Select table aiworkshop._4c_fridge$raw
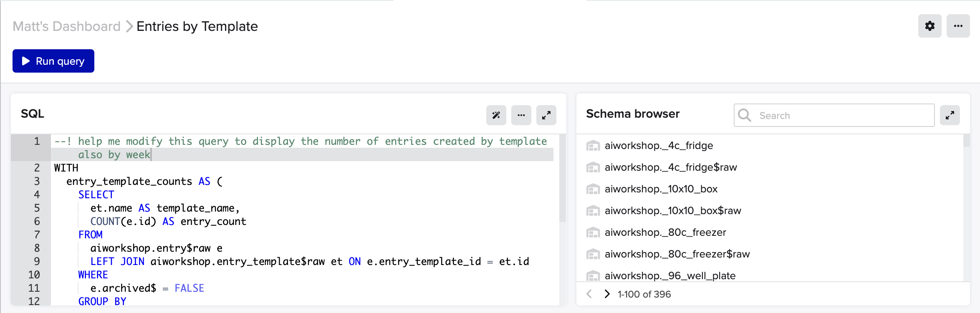Image resolution: width=980 pixels, height=313 pixels. (671, 167)
